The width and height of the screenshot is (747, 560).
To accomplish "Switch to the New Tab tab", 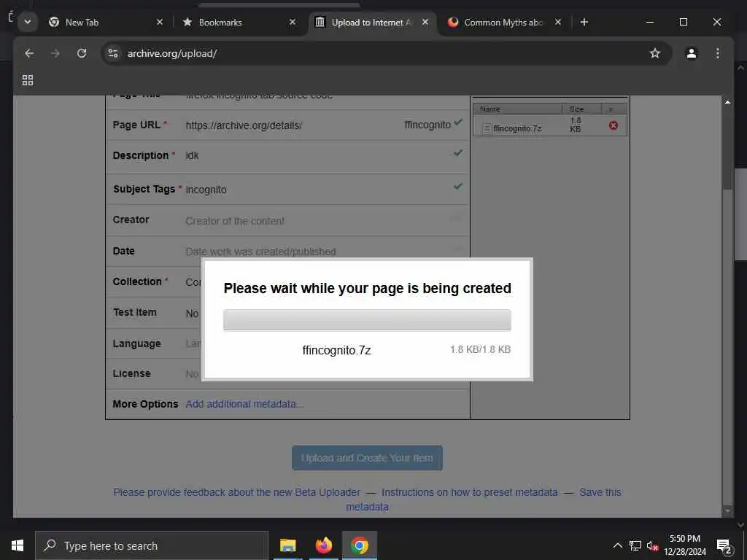I will tap(105, 22).
